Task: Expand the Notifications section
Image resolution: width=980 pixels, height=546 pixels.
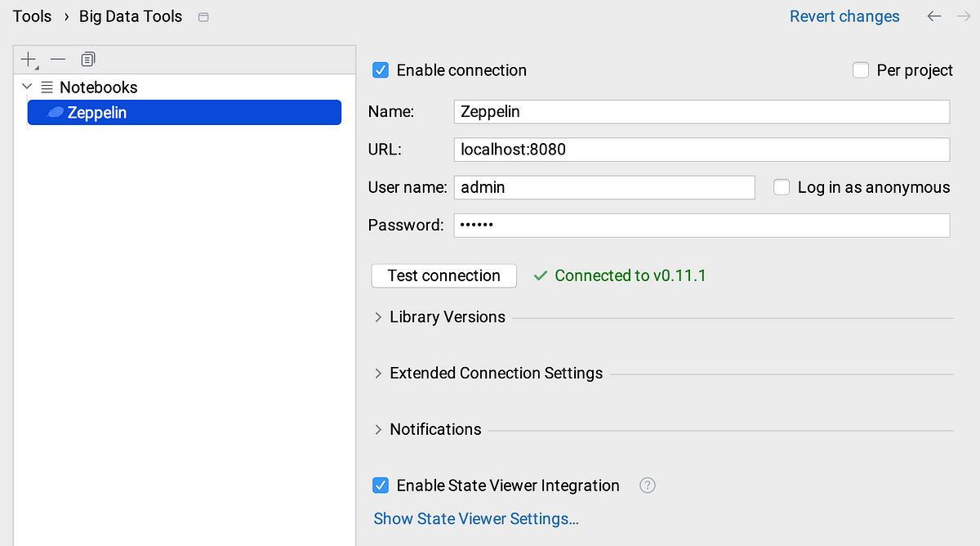Action: pos(378,430)
